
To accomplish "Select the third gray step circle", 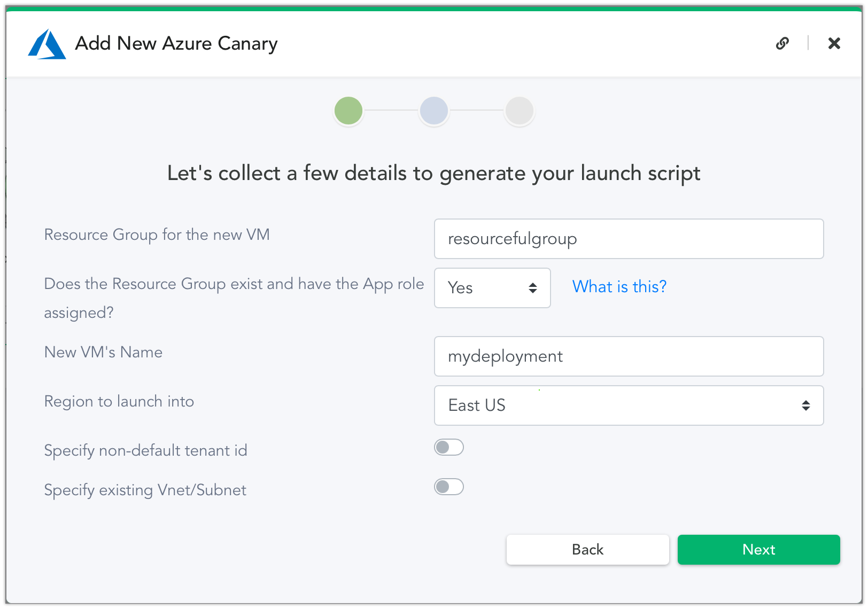I will tap(519, 111).
